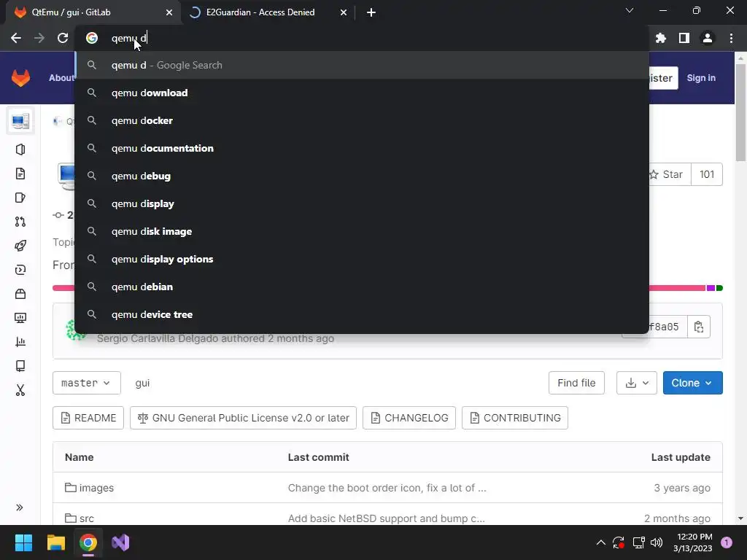Open CHANGELOG button
The image size is (747, 560).
coord(409,418)
